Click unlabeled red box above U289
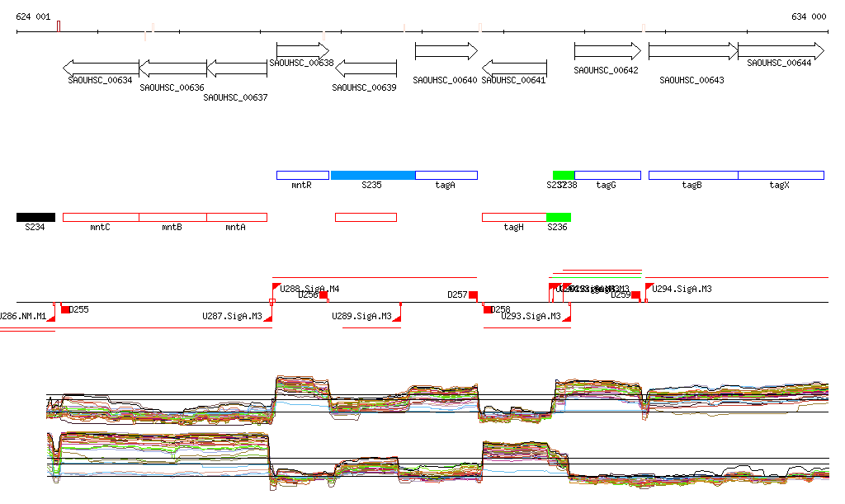Viewport: 845px width, 504px height. pos(366,218)
